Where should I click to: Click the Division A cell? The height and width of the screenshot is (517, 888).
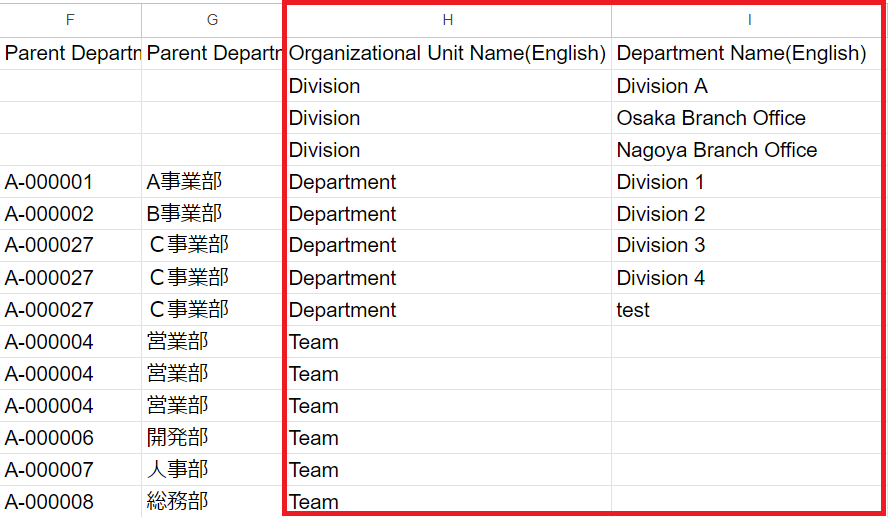[662, 86]
